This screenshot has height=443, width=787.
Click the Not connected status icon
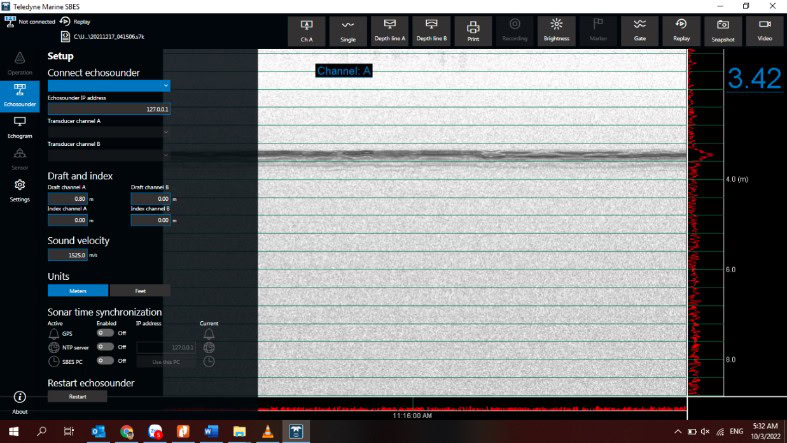click(10, 22)
